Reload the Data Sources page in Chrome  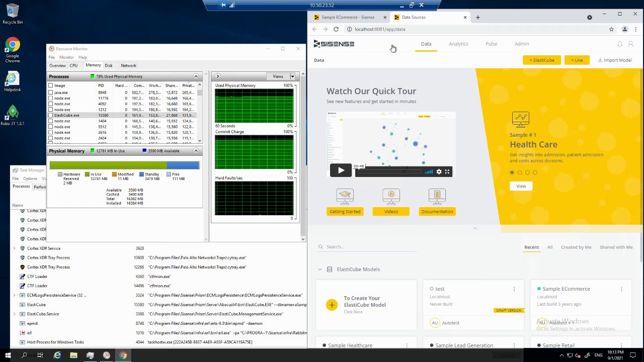(x=336, y=29)
